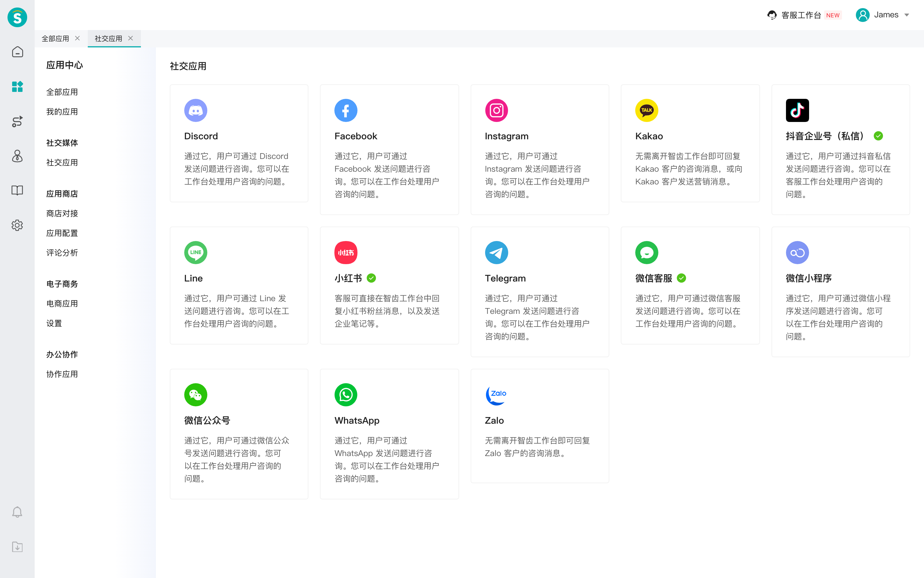The height and width of the screenshot is (578, 924).
Task: Open the routing flow icon in sidebar
Action: (x=17, y=122)
